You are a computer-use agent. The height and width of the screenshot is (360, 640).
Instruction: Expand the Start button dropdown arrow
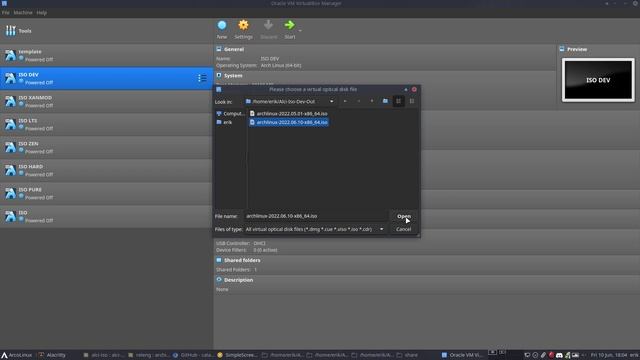tap(300, 31)
